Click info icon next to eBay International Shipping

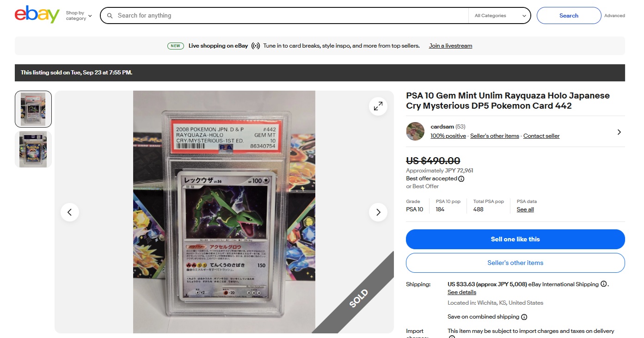tap(603, 284)
